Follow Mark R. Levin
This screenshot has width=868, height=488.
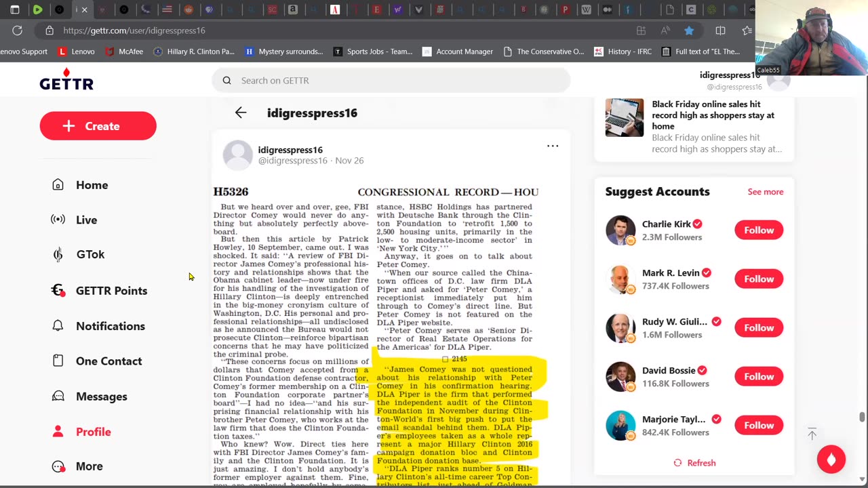coord(759,279)
